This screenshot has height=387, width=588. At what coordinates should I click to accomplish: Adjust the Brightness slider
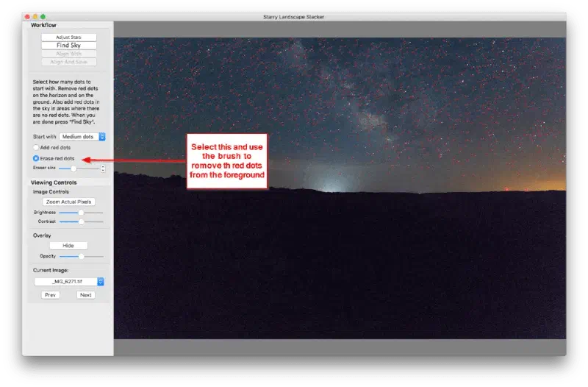[x=81, y=213]
